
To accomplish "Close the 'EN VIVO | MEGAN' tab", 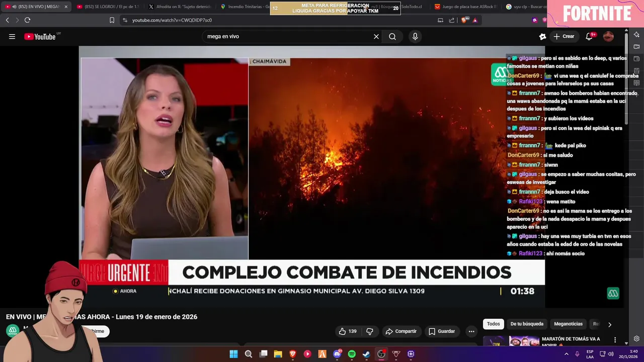I will [x=65, y=7].
